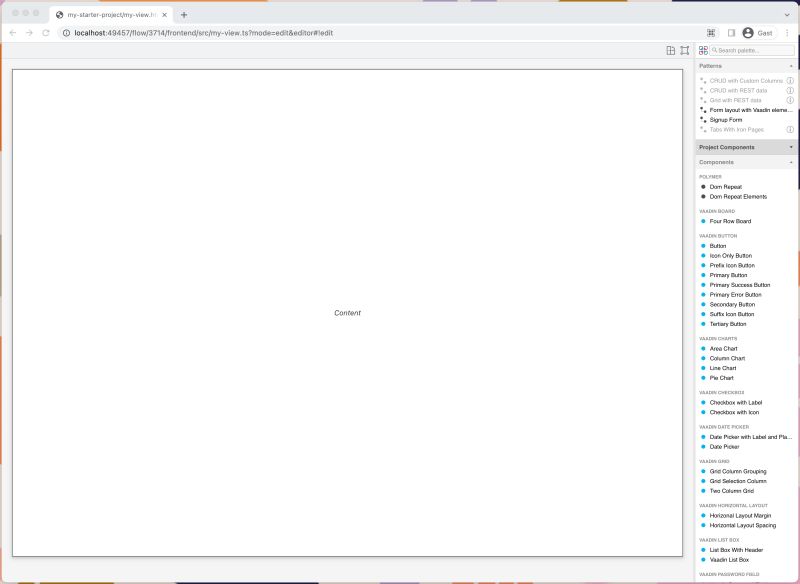Click the info icon next to Grid with REST data
The width and height of the screenshot is (800, 584).
tap(790, 99)
